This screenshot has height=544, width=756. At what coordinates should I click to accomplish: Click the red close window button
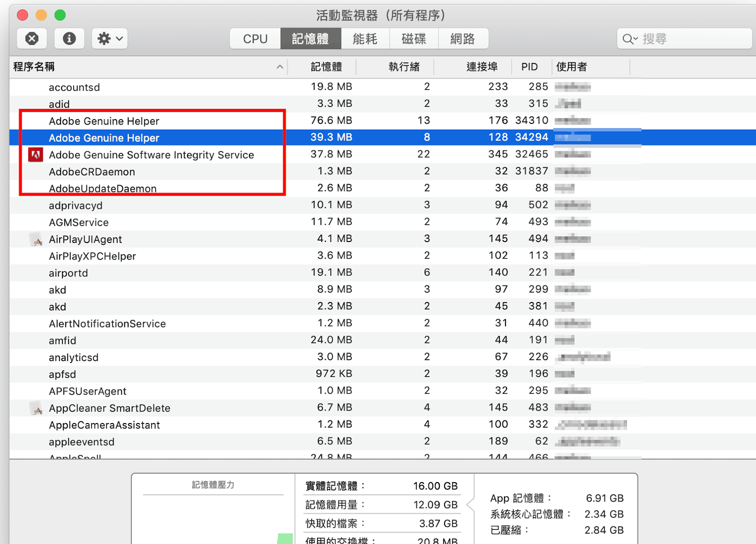coord(23,15)
